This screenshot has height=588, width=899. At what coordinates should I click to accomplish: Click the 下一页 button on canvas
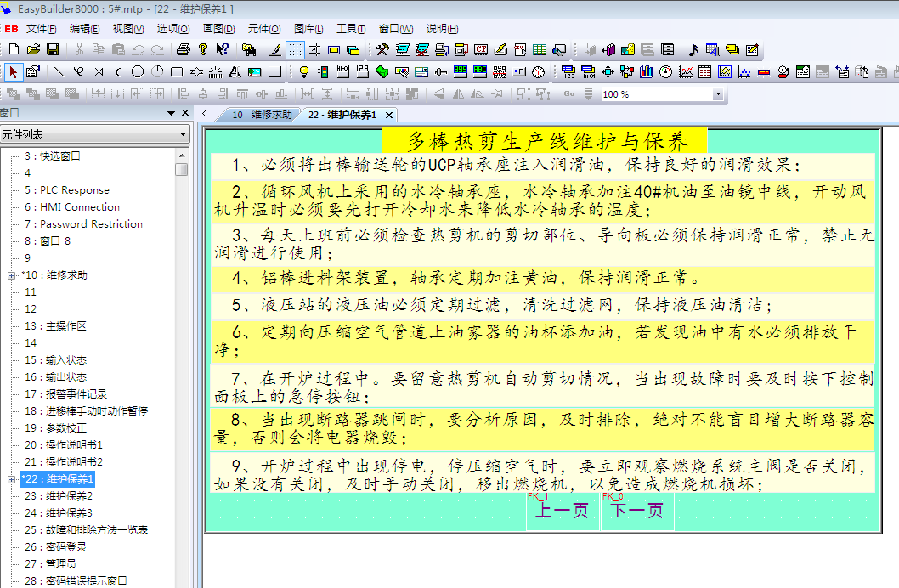point(637,511)
